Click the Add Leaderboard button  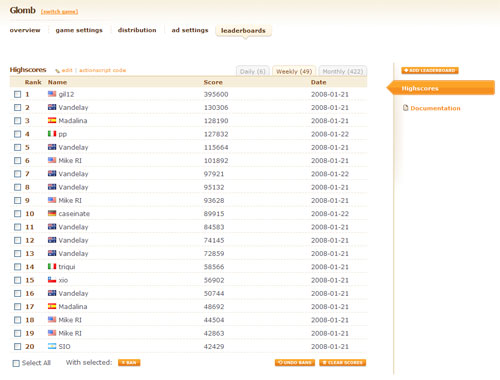point(430,70)
